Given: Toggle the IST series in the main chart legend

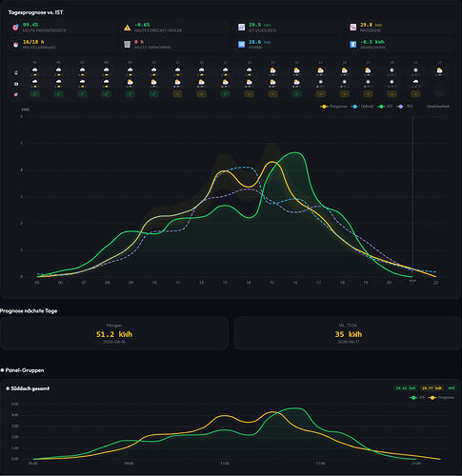Looking at the screenshot, I should (x=385, y=107).
